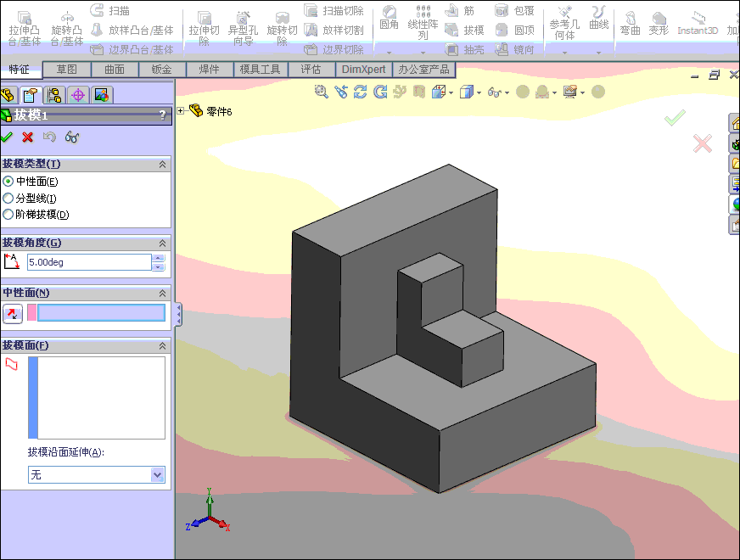The image size is (740, 560).
Task: Cancel feature via viewport red X
Action: [x=703, y=143]
